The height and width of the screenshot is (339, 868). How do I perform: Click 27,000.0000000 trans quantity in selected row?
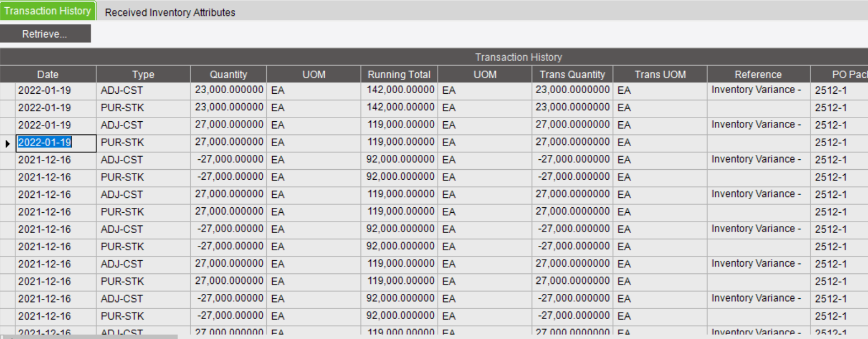pos(572,142)
